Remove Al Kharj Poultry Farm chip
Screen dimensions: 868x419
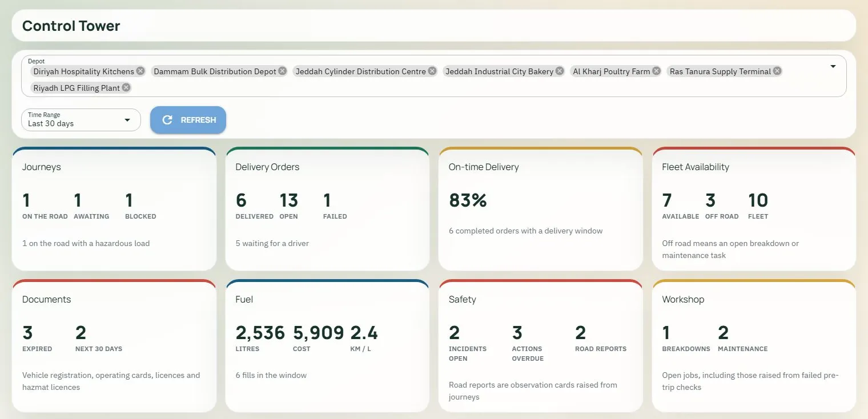click(x=657, y=71)
